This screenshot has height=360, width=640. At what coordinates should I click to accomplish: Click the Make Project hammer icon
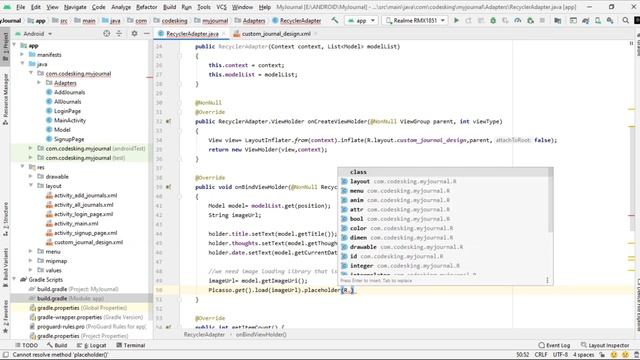[335, 20]
